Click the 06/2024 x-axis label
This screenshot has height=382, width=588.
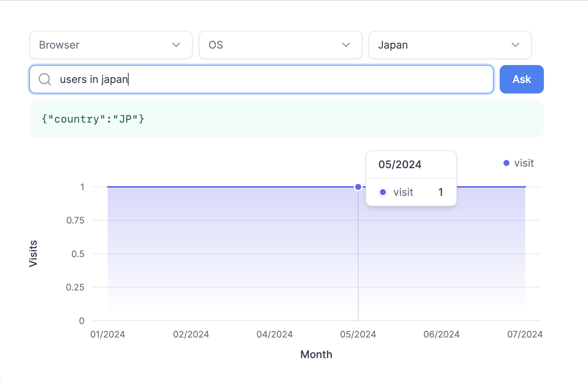coord(442,335)
